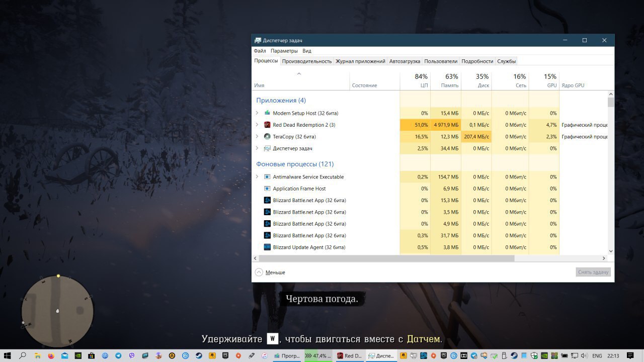Sort by the ЦП column header
Image resolution: width=644 pixels, height=362 pixels.
pos(415,81)
